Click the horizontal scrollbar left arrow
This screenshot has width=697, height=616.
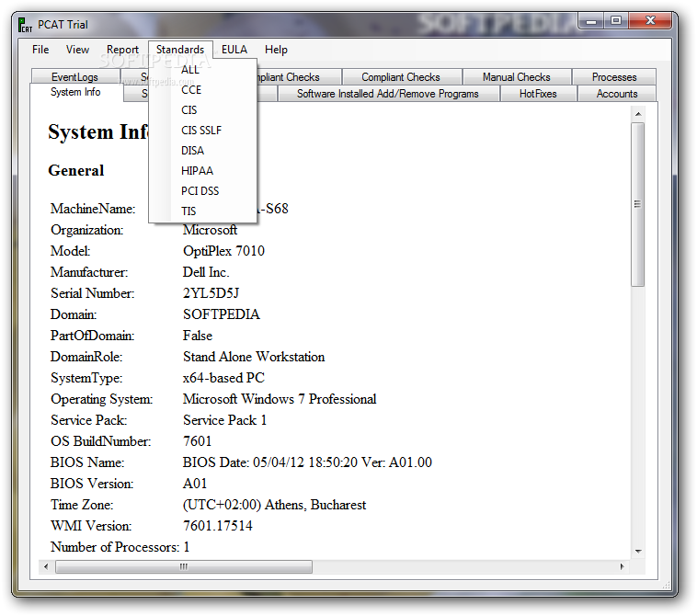click(x=46, y=566)
